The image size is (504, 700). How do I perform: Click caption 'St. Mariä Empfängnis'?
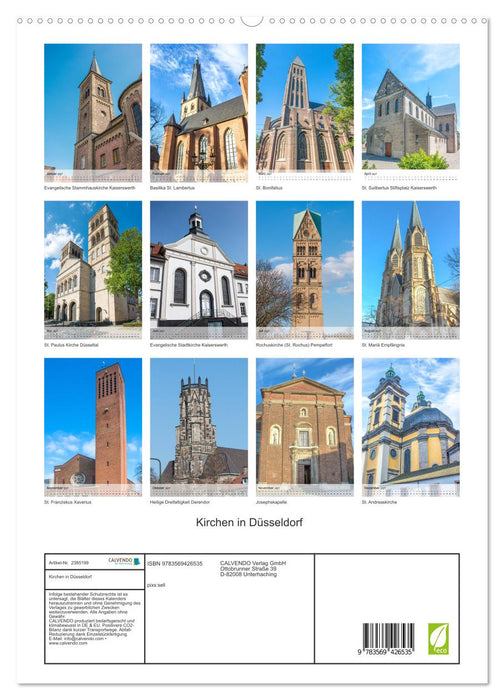383,345
